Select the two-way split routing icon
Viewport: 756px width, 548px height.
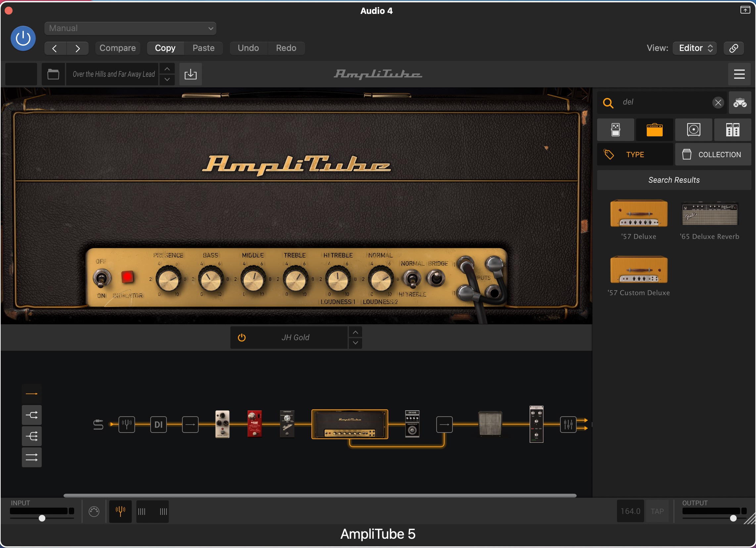click(32, 415)
